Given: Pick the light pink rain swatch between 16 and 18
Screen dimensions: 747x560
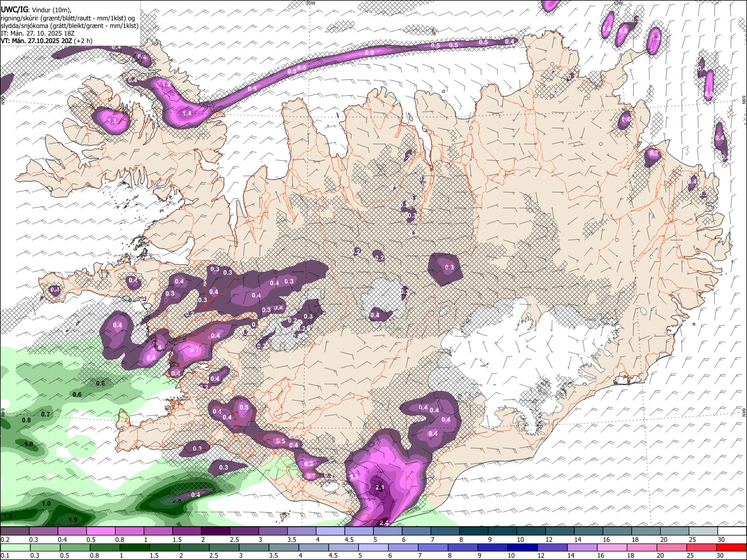Looking at the screenshot, I should click(x=612, y=547).
